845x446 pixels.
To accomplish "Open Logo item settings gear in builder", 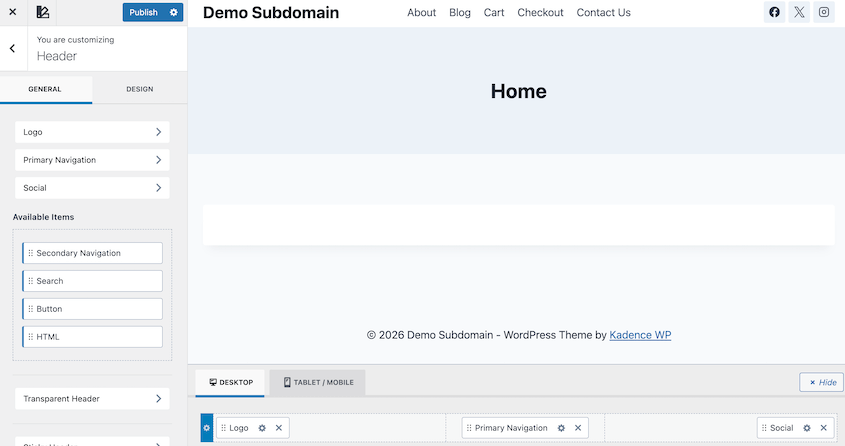I will (262, 428).
